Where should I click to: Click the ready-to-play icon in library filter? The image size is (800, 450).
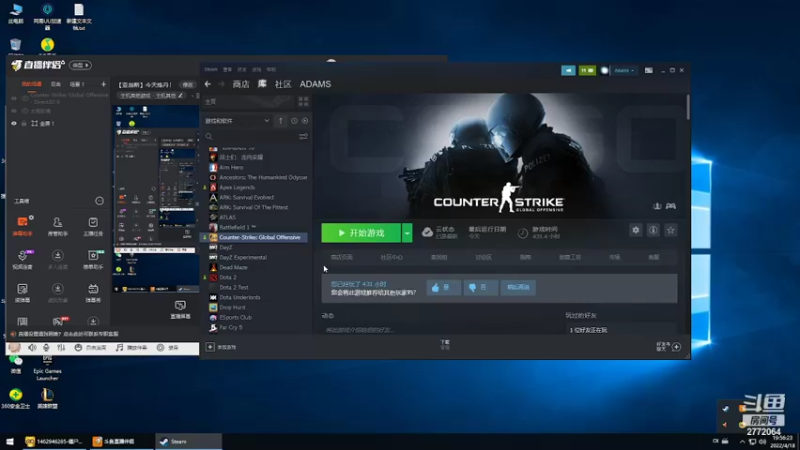(305, 121)
